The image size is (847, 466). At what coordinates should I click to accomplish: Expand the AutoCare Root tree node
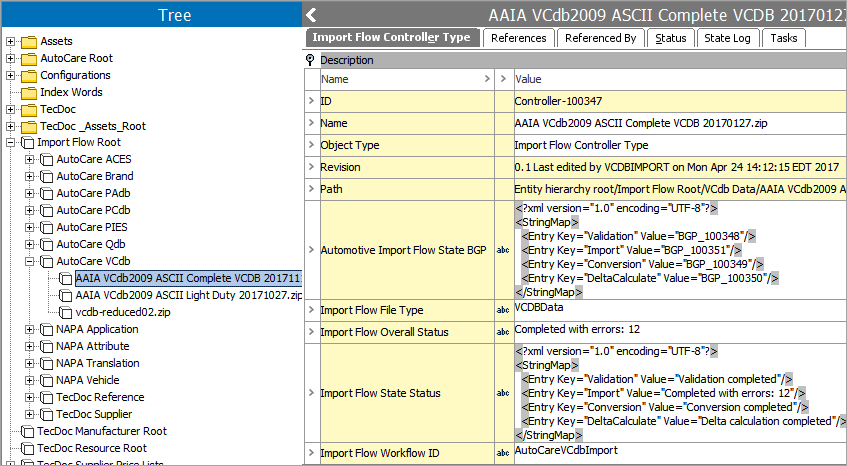pyautogui.click(x=10, y=58)
